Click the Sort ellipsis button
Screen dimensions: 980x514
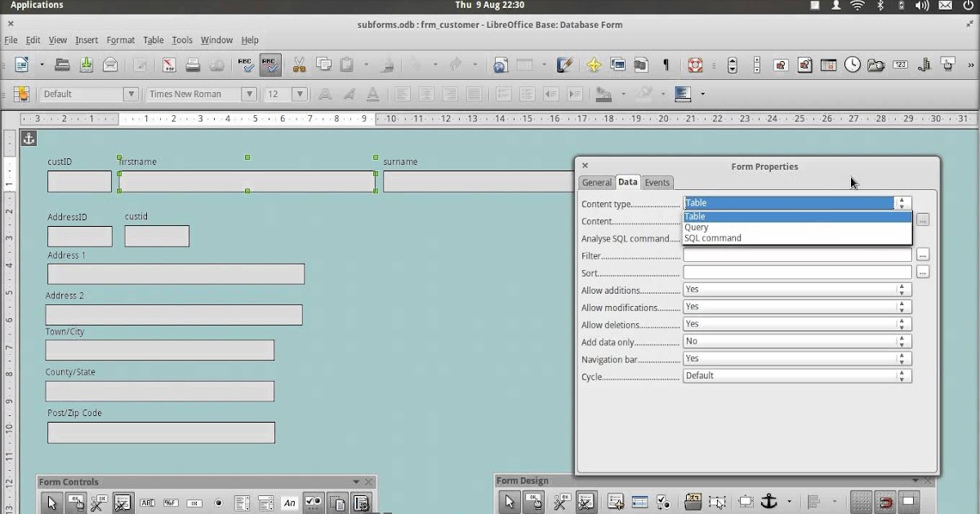pyautogui.click(x=923, y=273)
